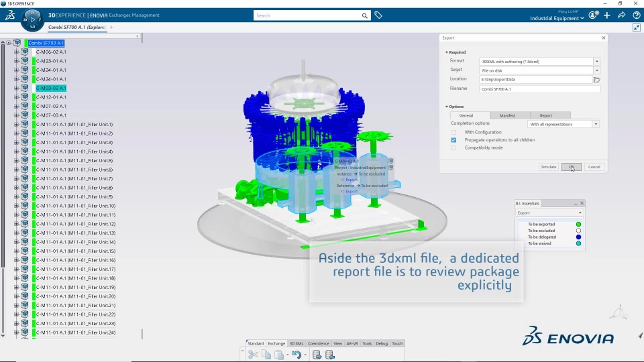Click the white To be excluded swatch

click(578, 231)
